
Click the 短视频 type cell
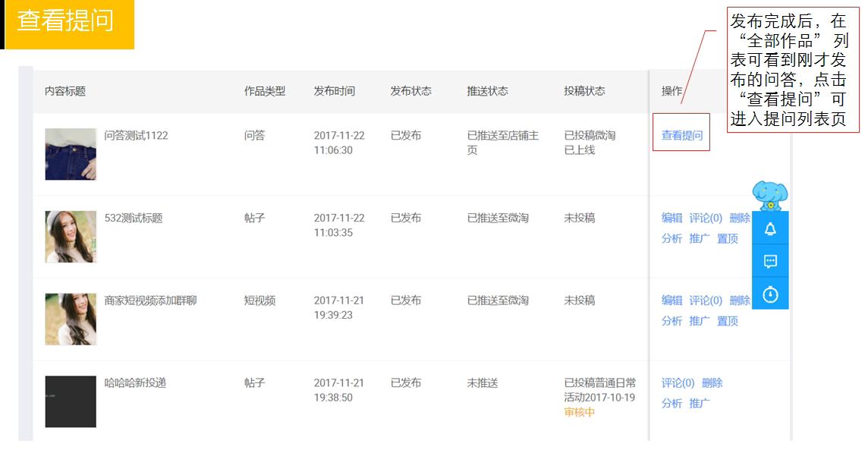[x=259, y=301]
